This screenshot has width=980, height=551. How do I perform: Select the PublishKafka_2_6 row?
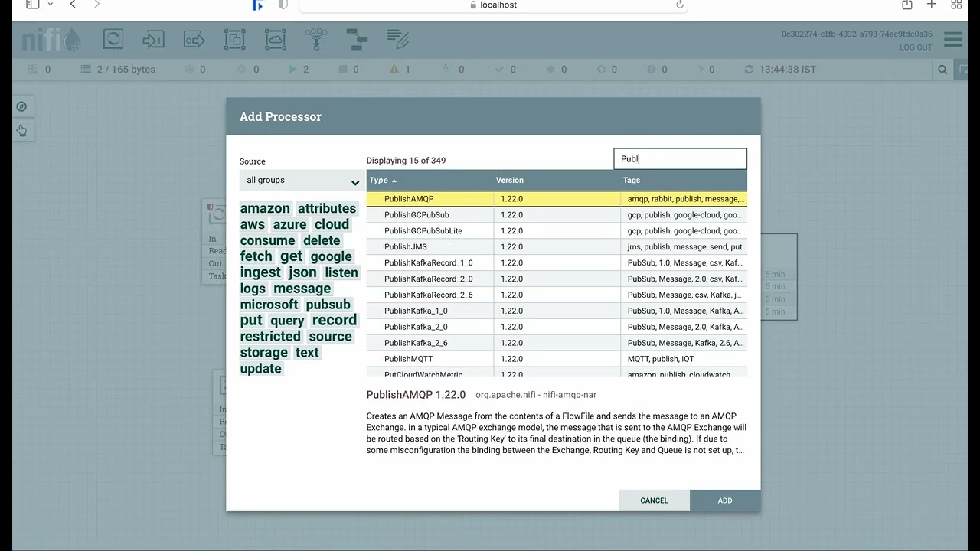(x=557, y=344)
